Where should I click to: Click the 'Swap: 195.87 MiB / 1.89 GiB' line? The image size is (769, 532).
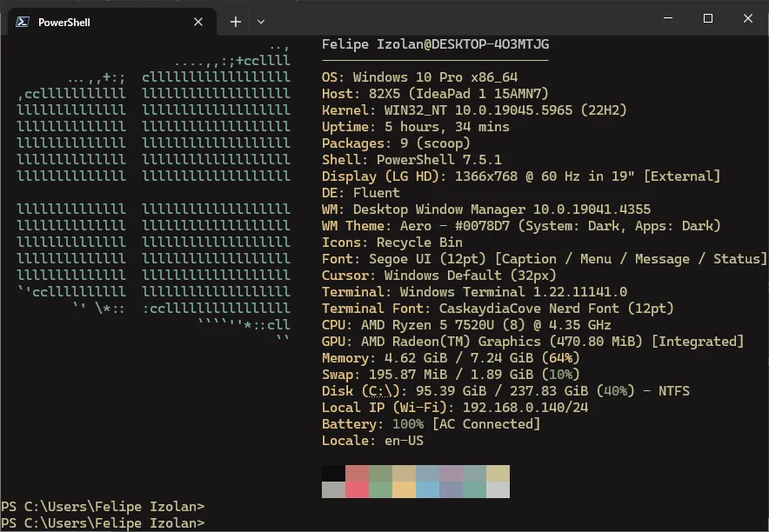click(x=451, y=375)
